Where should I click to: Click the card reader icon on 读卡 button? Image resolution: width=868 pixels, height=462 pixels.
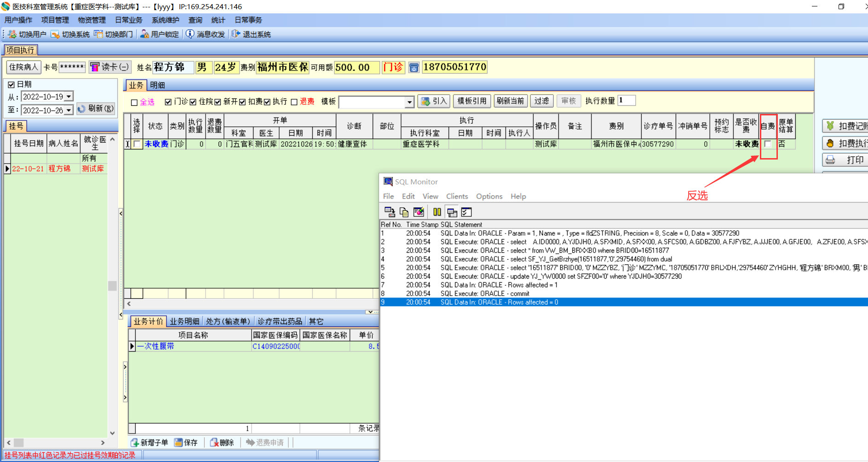[95, 67]
